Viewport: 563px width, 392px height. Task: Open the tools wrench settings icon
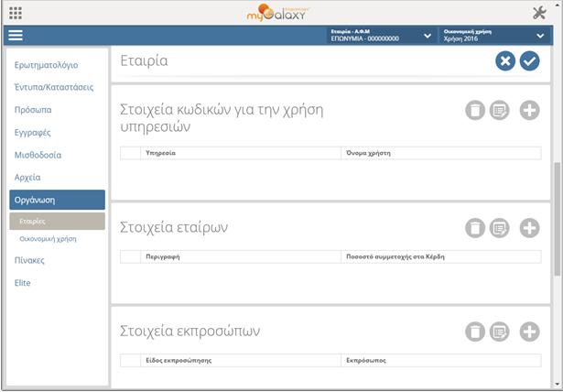coord(539,13)
